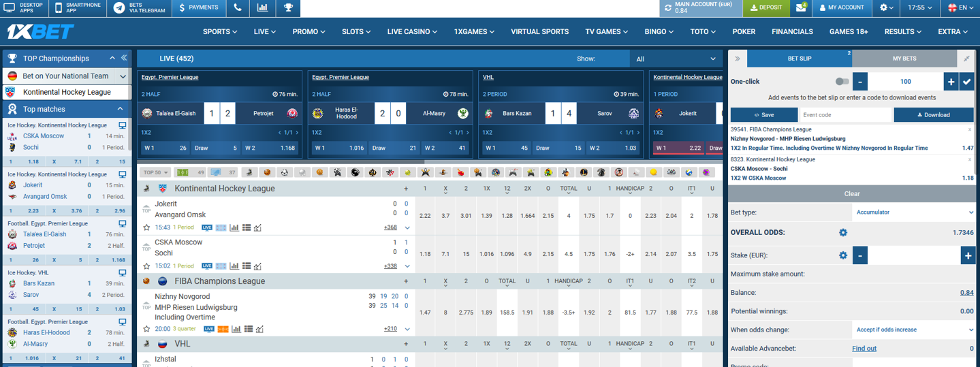Remove FIBA Champions League bet from slip

[x=970, y=129]
